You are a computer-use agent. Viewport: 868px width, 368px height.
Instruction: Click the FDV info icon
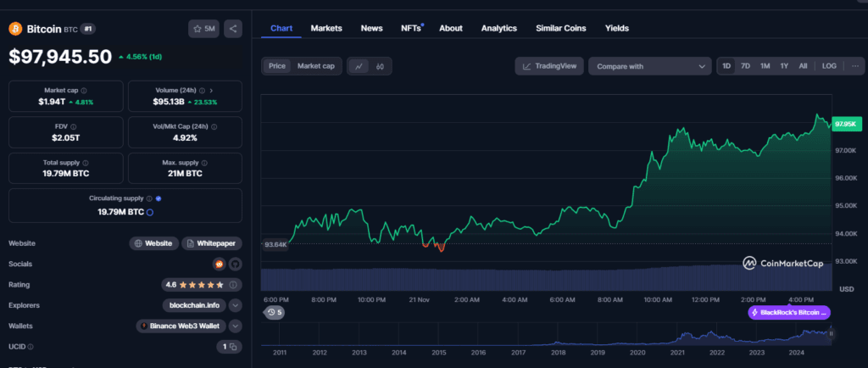tap(74, 126)
